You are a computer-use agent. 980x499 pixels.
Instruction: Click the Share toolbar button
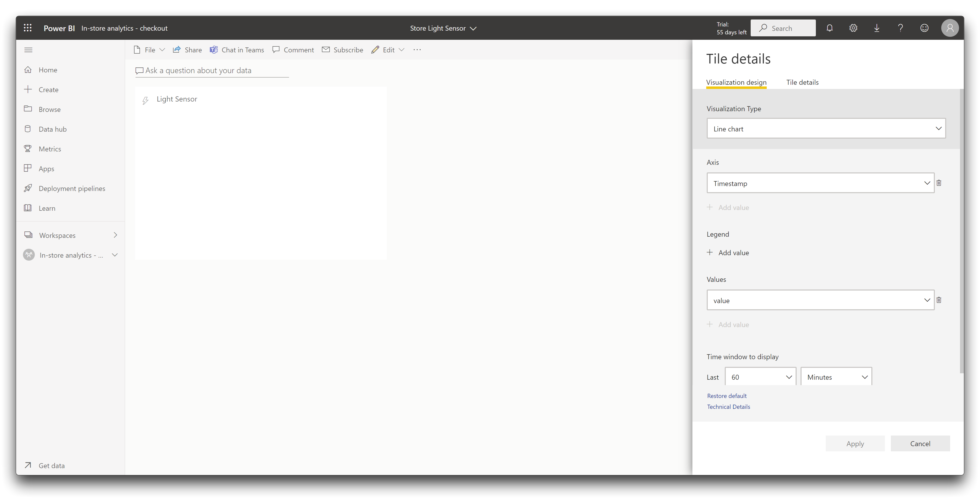click(x=187, y=50)
